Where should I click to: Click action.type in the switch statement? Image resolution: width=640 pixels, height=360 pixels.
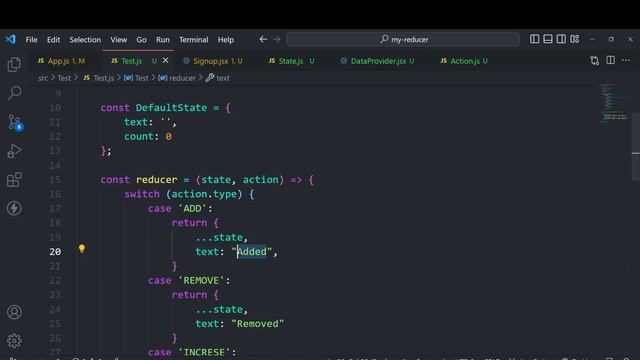point(204,194)
